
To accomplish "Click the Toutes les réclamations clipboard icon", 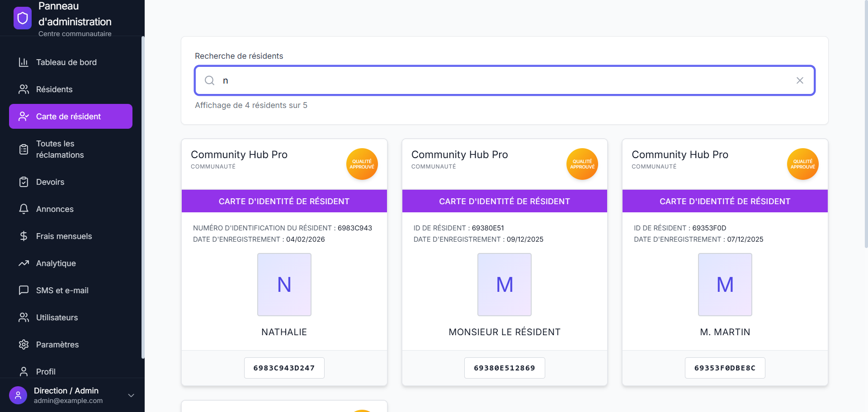I will (x=24, y=149).
